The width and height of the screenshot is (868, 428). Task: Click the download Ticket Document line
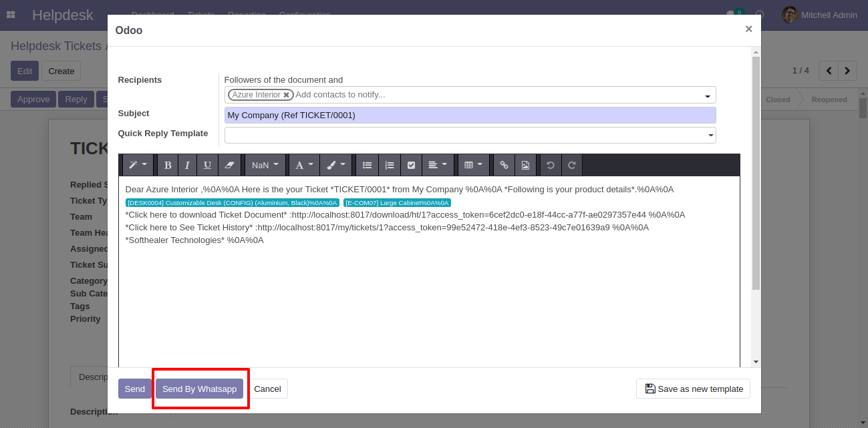click(405, 215)
